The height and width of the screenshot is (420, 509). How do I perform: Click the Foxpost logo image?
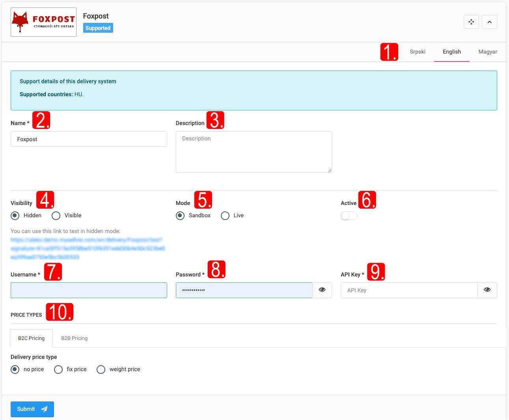pyautogui.click(x=43, y=22)
